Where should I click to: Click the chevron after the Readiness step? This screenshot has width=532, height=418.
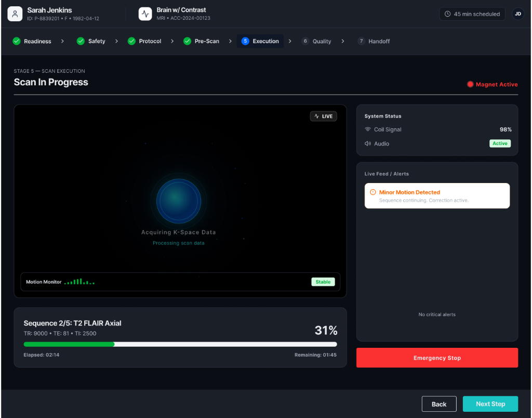(x=62, y=41)
